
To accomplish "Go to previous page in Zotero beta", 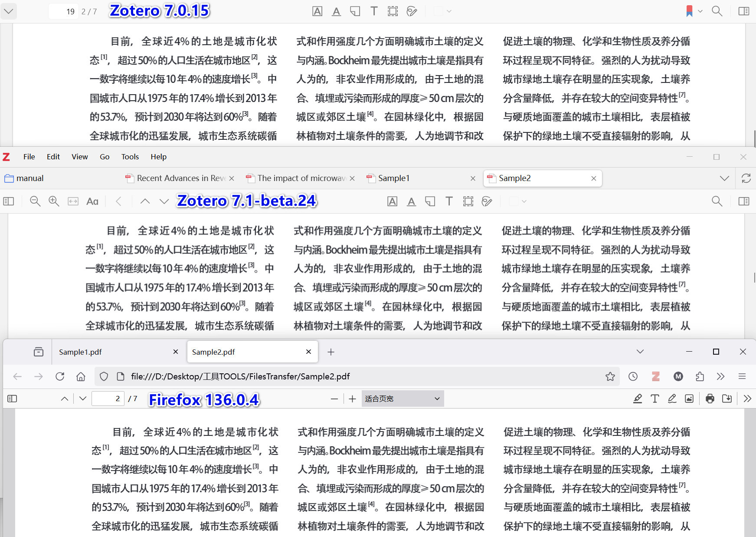I will point(145,201).
